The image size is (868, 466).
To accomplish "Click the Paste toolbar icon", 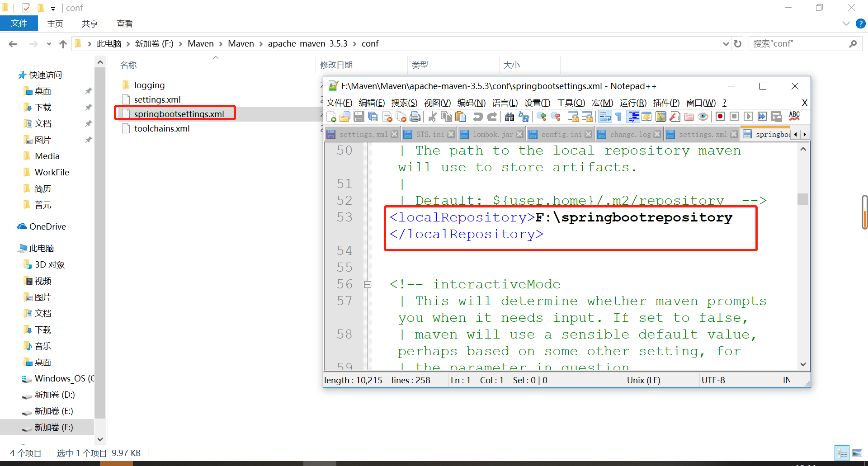I will point(461,117).
